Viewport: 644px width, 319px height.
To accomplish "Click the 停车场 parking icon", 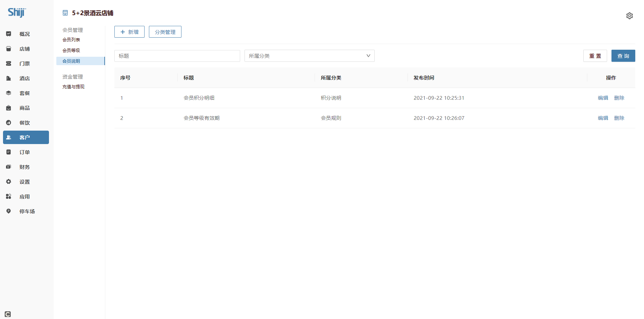I will [x=9, y=211].
